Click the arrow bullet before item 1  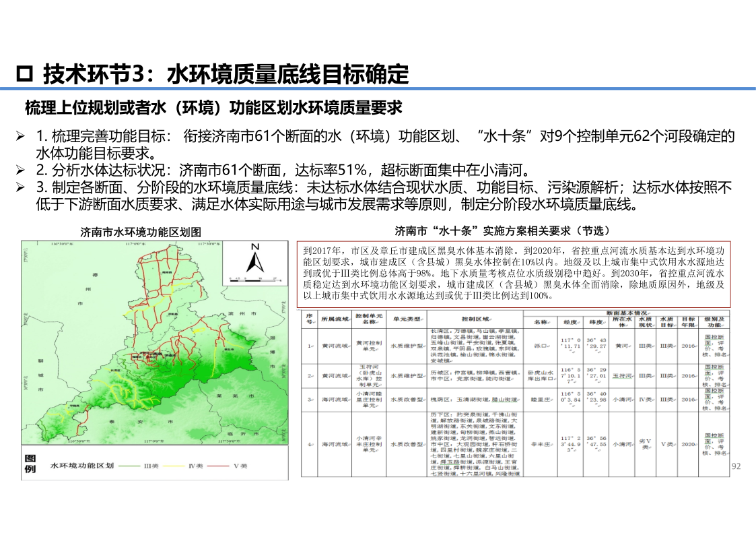pyautogui.click(x=20, y=136)
